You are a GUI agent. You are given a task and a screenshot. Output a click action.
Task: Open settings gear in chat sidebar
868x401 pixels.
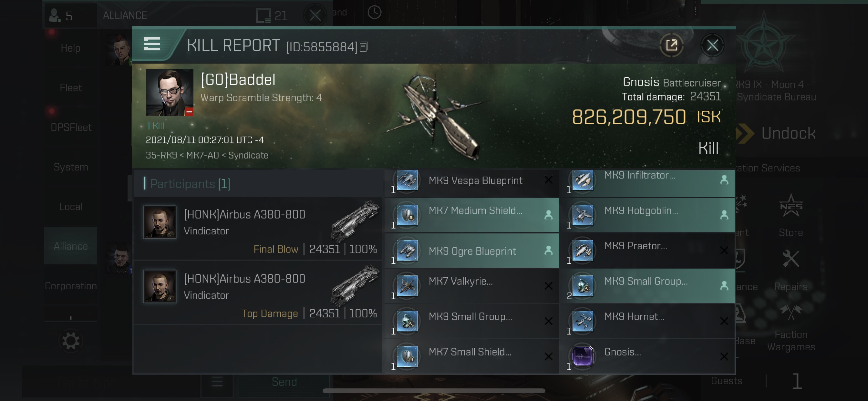tap(71, 341)
